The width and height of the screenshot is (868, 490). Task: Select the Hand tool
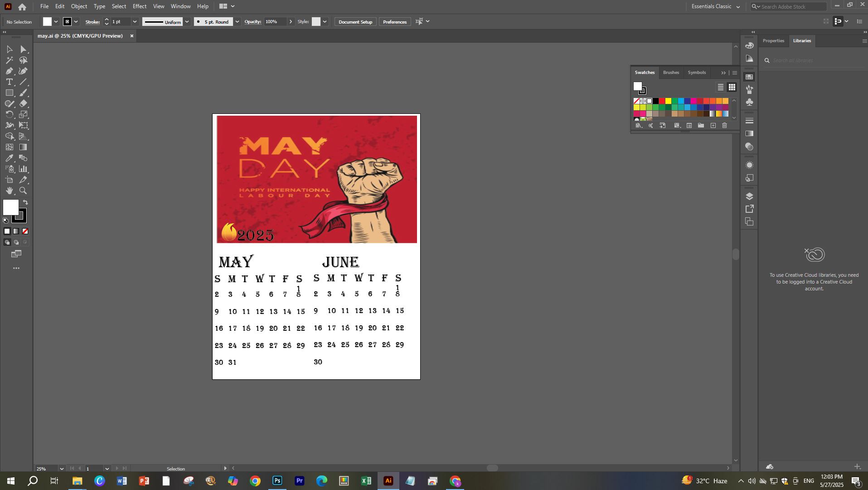click(9, 191)
